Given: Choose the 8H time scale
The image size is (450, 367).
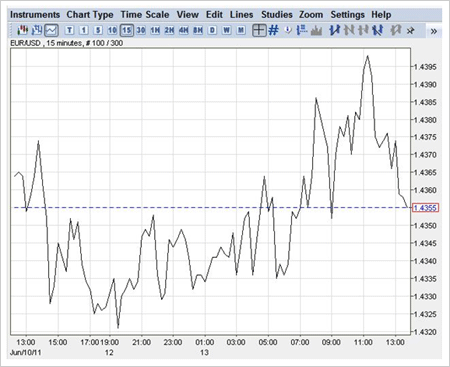Looking at the screenshot, I should pyautogui.click(x=198, y=30).
